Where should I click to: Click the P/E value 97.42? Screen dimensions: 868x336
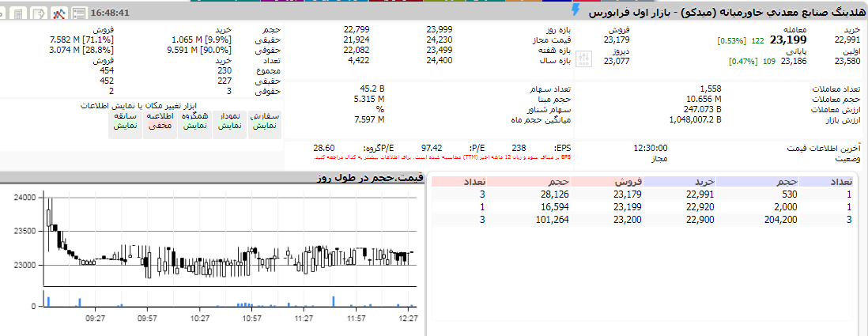432,149
